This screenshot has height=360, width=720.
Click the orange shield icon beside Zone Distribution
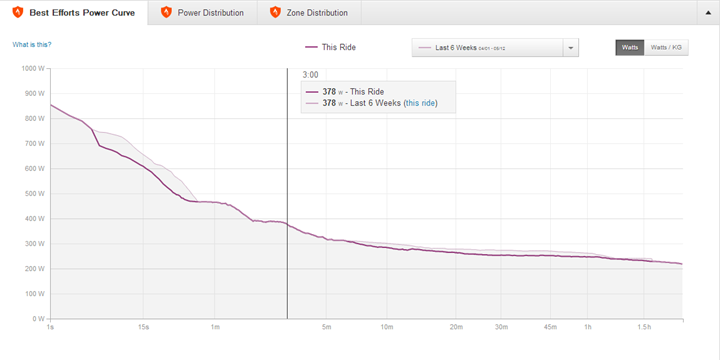tap(275, 12)
